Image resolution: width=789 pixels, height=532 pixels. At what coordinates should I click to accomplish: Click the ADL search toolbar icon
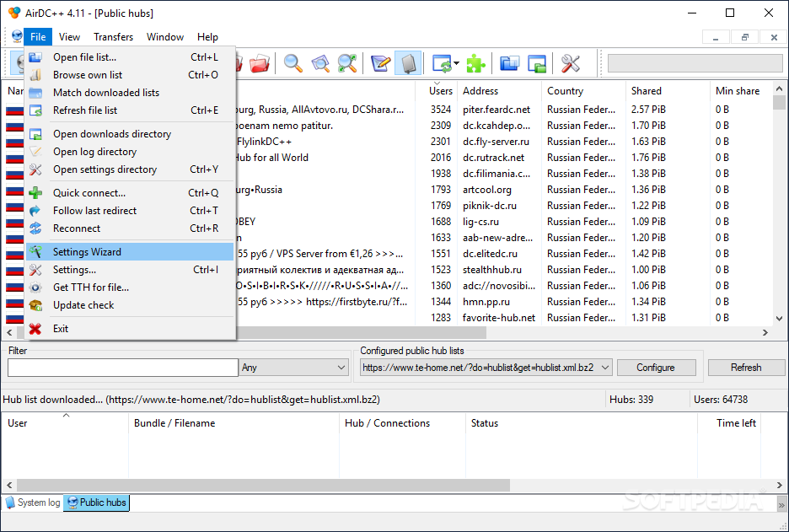320,63
